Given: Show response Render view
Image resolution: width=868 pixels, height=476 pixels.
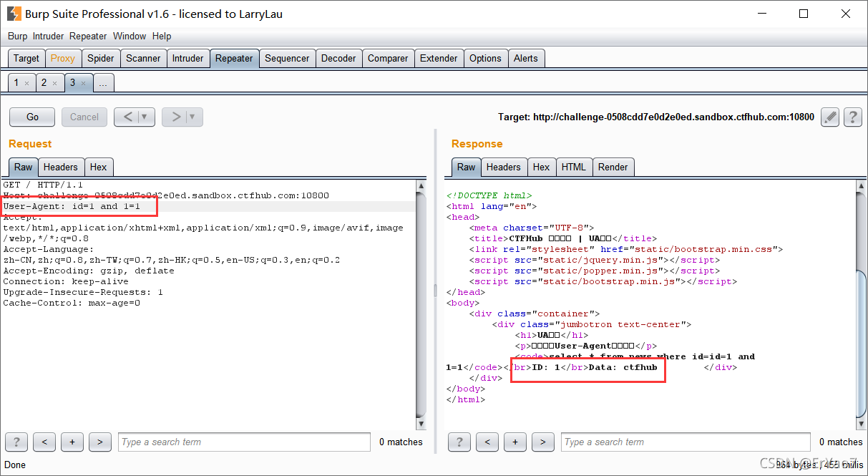Looking at the screenshot, I should click(x=613, y=167).
